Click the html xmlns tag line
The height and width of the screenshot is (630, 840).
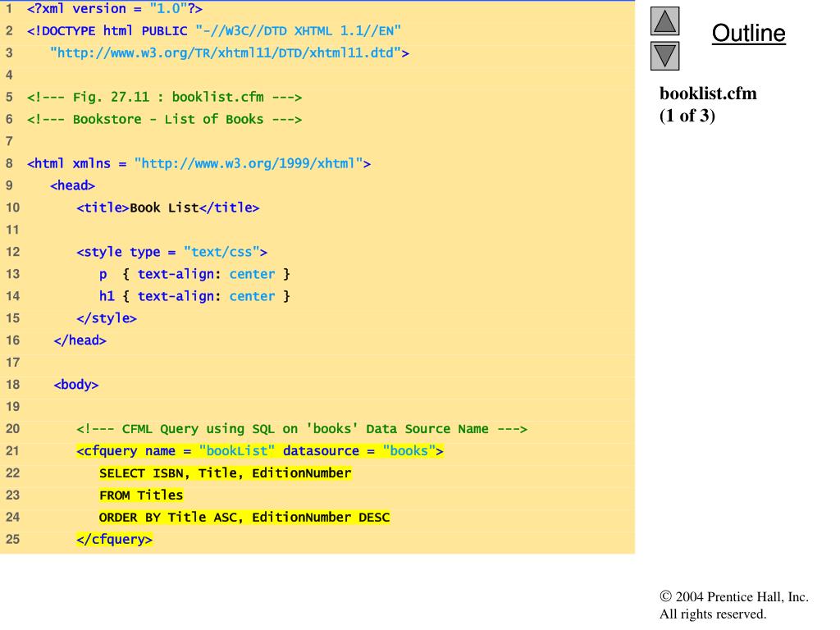point(199,163)
